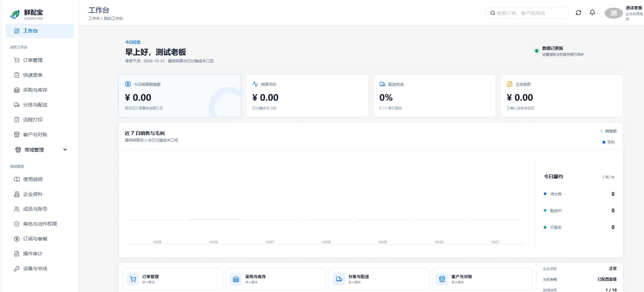The width and height of the screenshot is (644, 292).
Task: Select 工作台 in the sidebar
Action: point(40,31)
